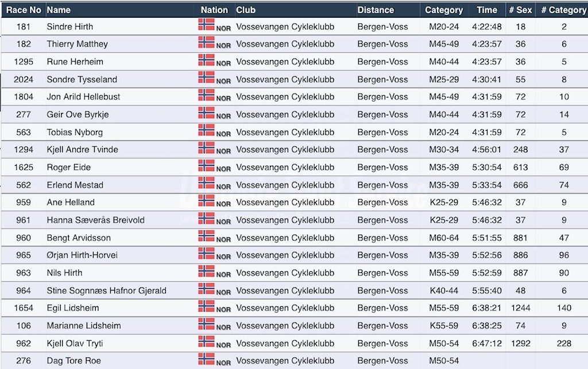Click the Race No column header
The width and height of the screenshot is (588, 369).
coord(23,10)
